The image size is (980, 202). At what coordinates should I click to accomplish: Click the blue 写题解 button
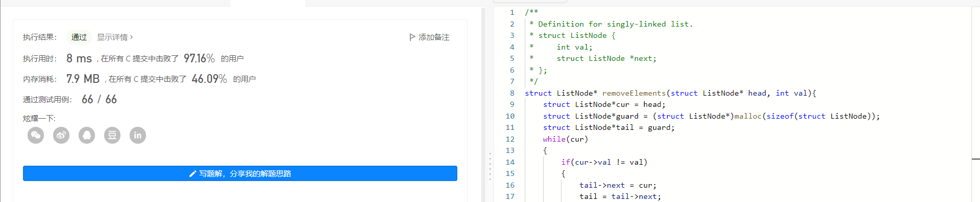[x=240, y=173]
